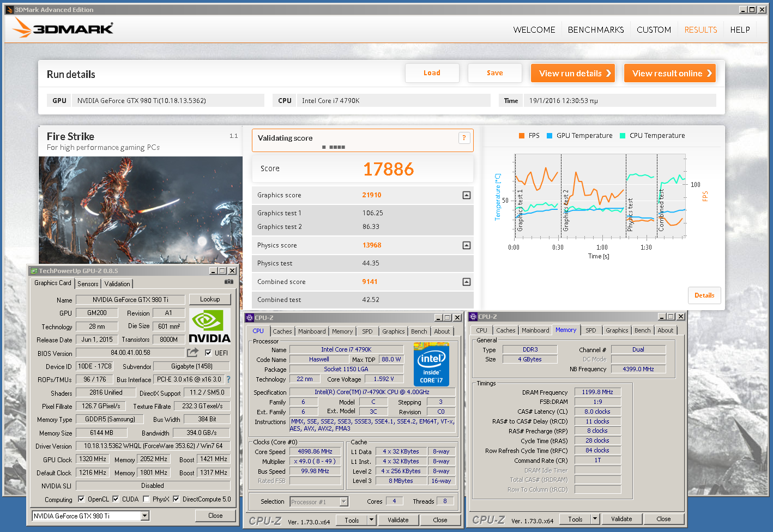Click the Core Speed value field in CPU-Z
Viewport: 773px width, 532px height.
point(315,451)
